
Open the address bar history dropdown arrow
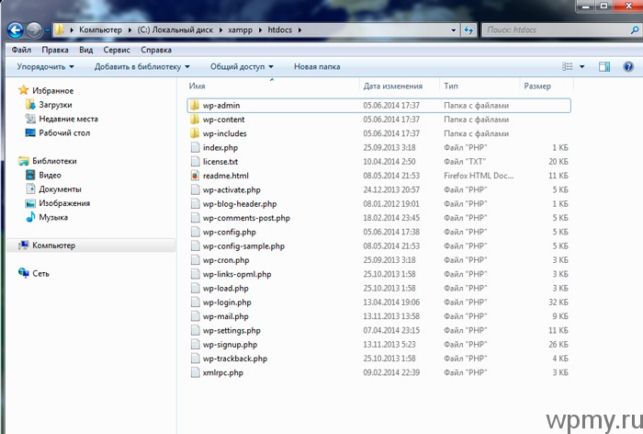tap(453, 30)
